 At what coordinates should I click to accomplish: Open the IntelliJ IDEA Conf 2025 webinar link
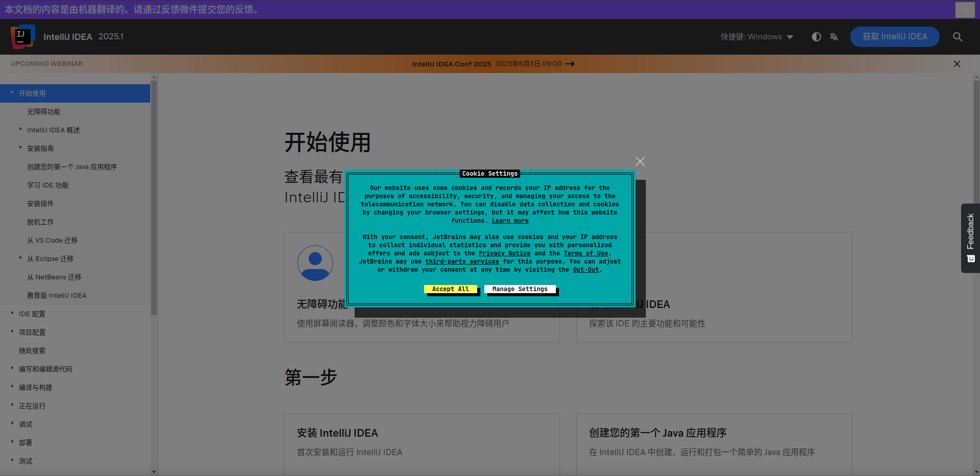[x=493, y=64]
